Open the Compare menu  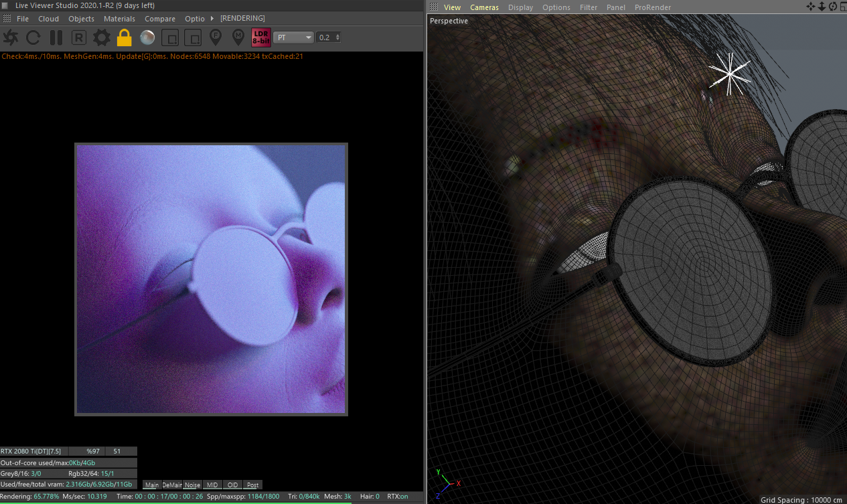tap(160, 19)
